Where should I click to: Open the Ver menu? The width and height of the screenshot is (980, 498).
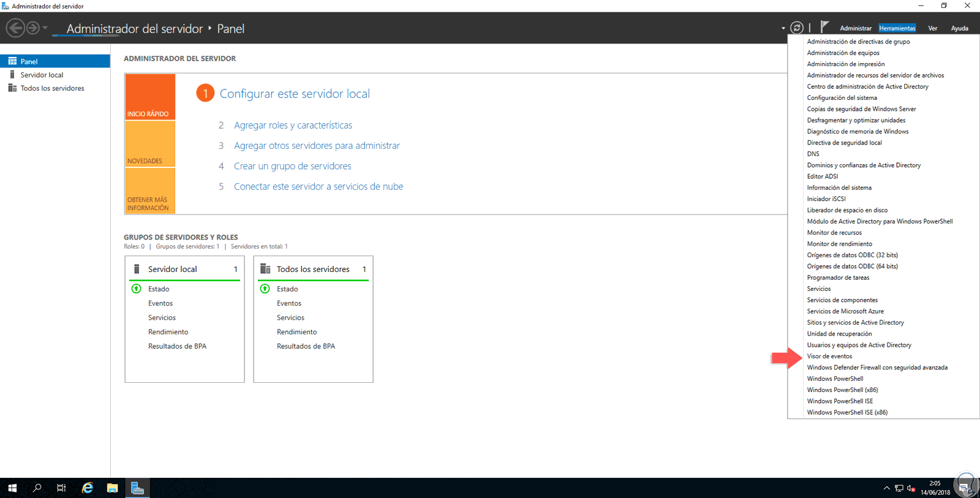(x=933, y=28)
